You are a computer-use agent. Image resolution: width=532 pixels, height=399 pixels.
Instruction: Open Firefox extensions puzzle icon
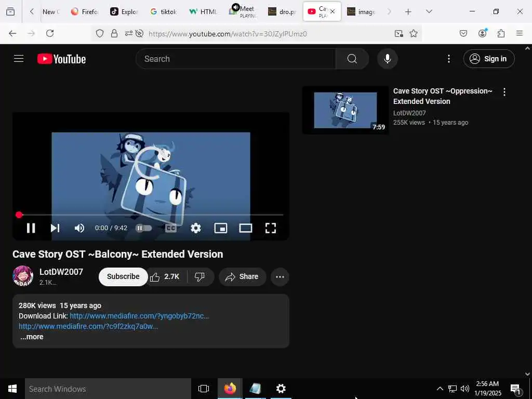click(x=501, y=33)
